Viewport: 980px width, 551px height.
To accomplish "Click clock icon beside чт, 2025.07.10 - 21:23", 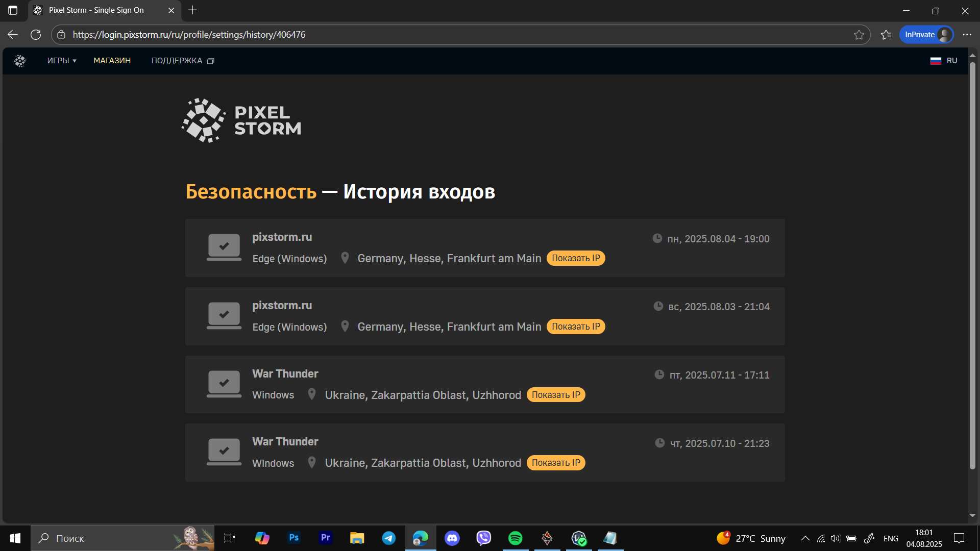I will point(660,443).
